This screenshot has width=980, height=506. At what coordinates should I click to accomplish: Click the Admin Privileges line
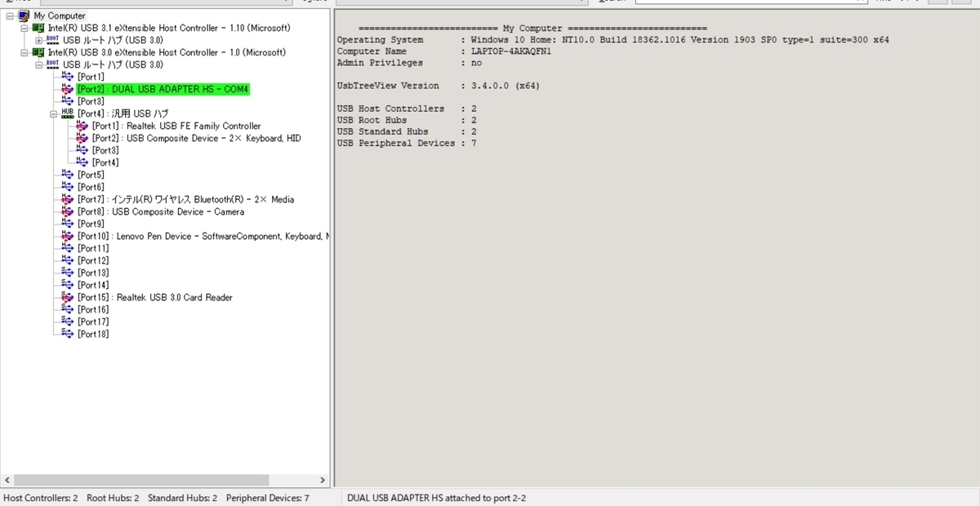[409, 63]
